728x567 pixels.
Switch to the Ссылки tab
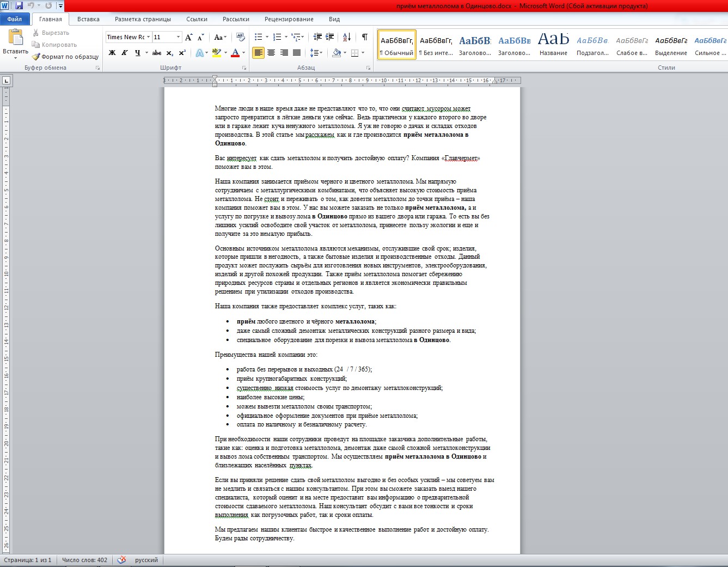pyautogui.click(x=197, y=19)
